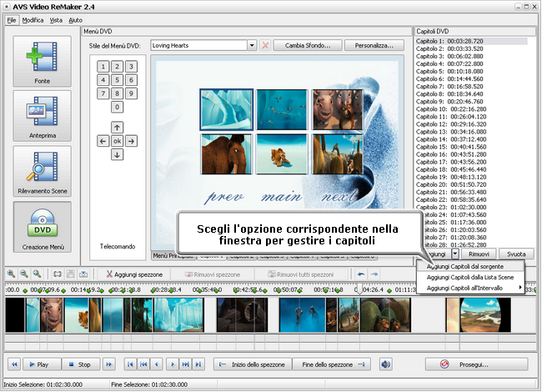Click the remote control ok button
Viewport: 542px width, 392px height.
pyautogui.click(x=118, y=141)
